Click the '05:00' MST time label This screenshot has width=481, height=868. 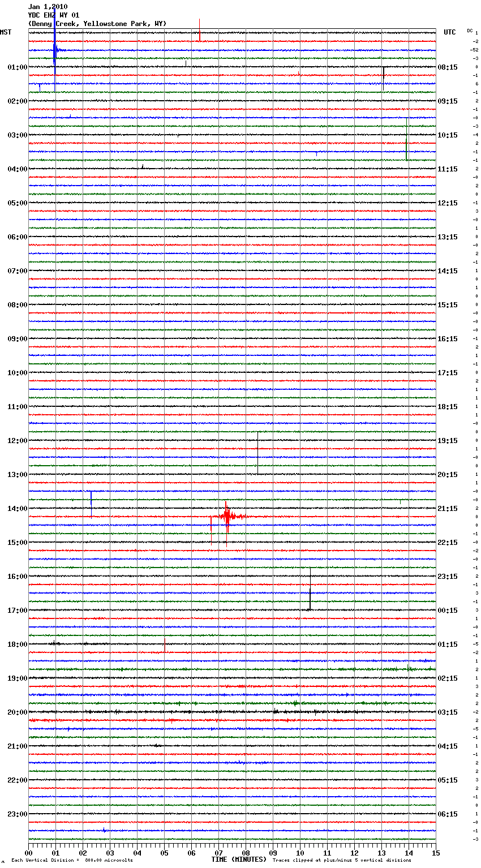click(18, 203)
